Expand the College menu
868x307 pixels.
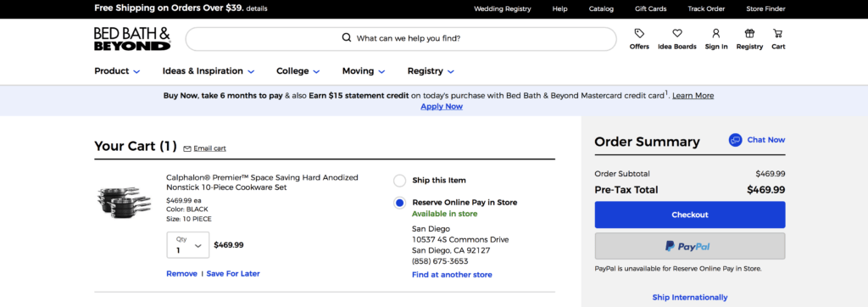point(298,71)
